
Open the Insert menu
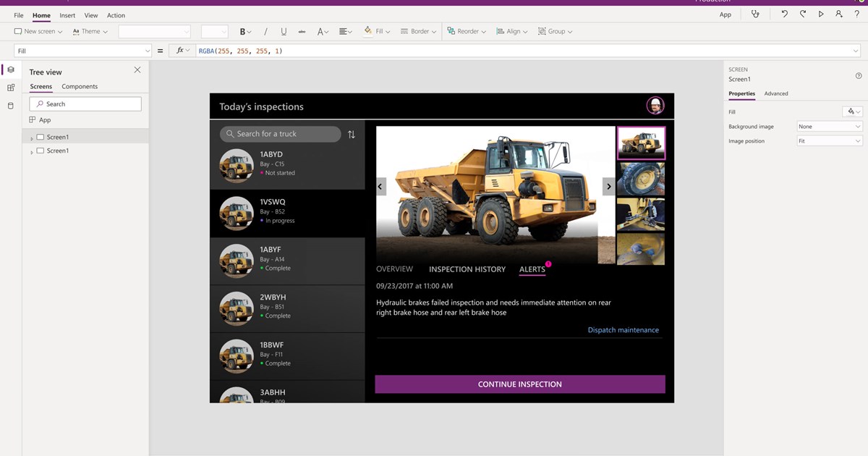click(67, 15)
